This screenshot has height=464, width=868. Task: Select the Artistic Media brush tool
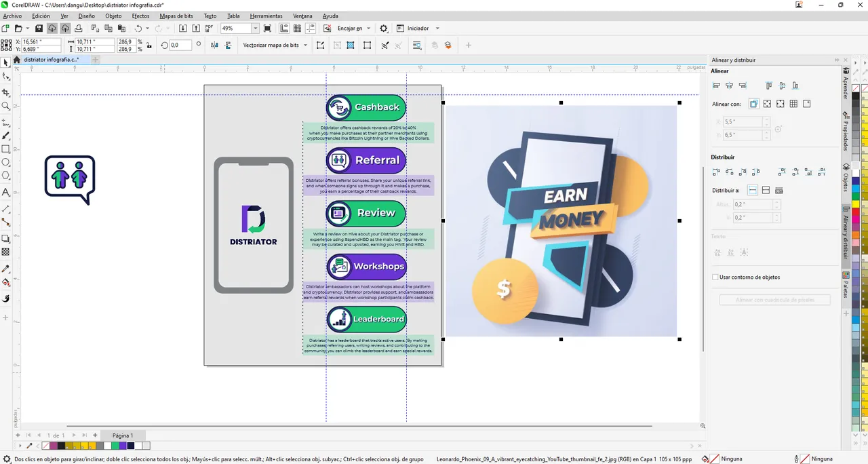6,136
